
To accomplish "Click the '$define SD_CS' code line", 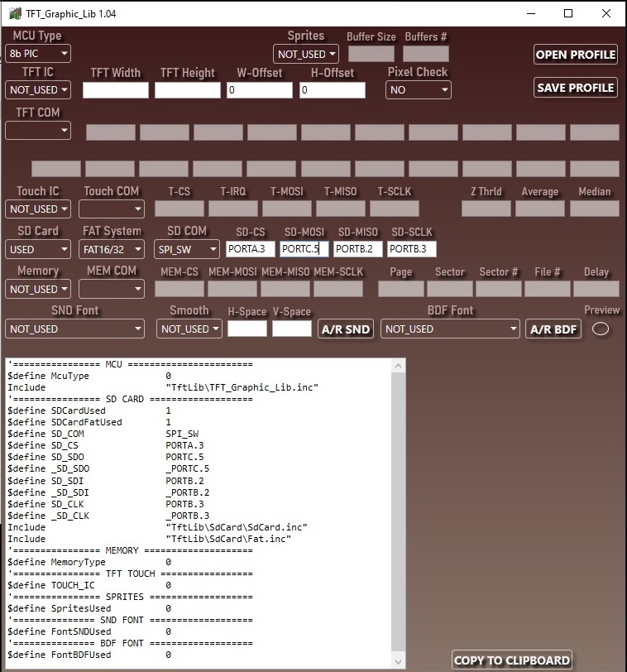I will (106, 445).
